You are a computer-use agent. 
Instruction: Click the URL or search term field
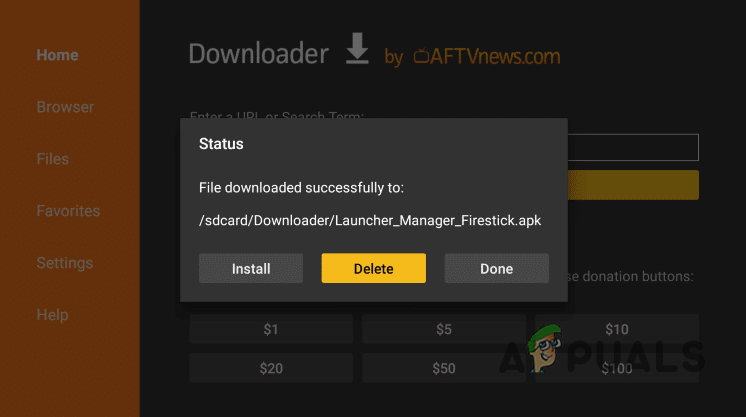633,148
